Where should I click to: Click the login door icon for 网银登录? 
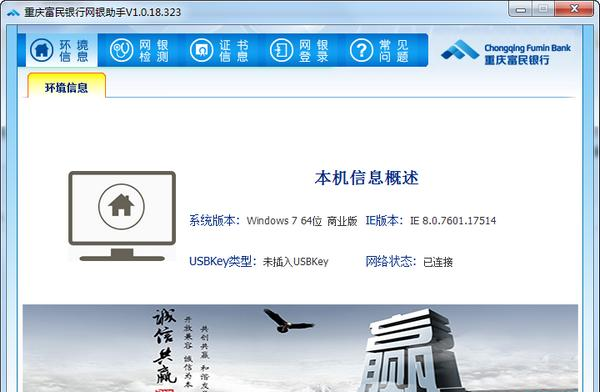pyautogui.click(x=281, y=50)
